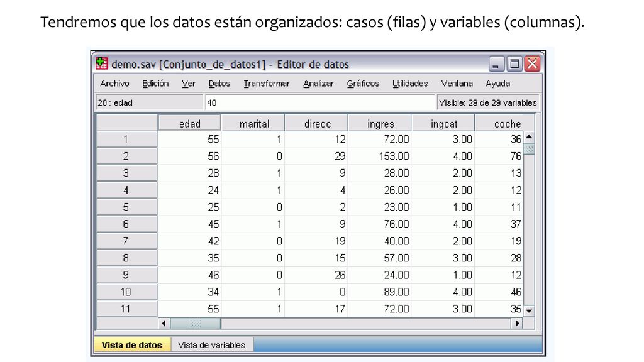Click the horizontal scrollbar left arrow
The image size is (644, 362).
coord(164,324)
